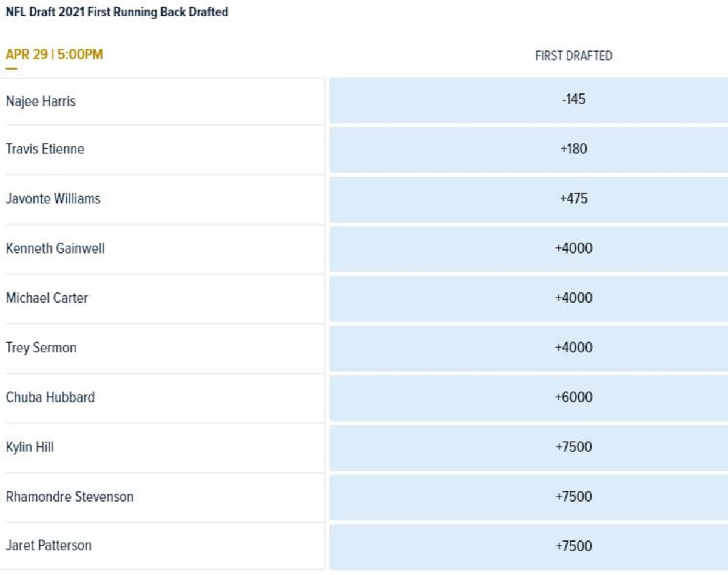This screenshot has width=728, height=575.
Task: Click the APR 29 5:00PM date tab
Action: 55,55
